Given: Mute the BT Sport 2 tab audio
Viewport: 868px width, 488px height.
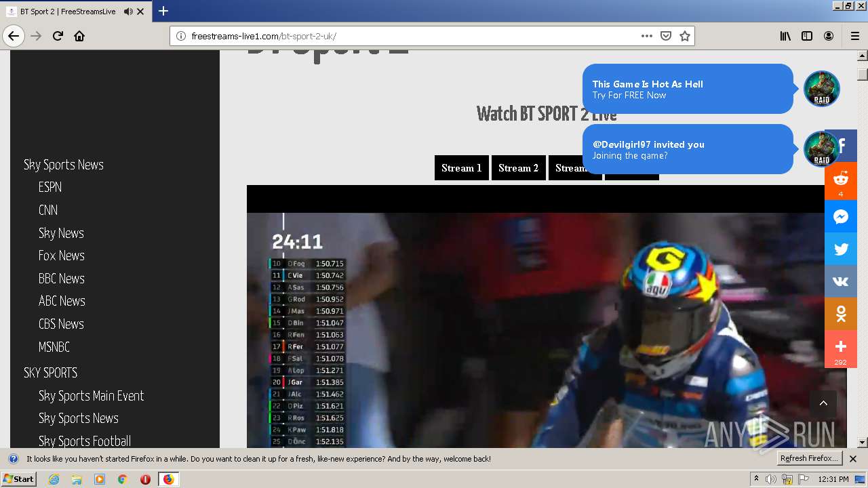Looking at the screenshot, I should point(128,12).
